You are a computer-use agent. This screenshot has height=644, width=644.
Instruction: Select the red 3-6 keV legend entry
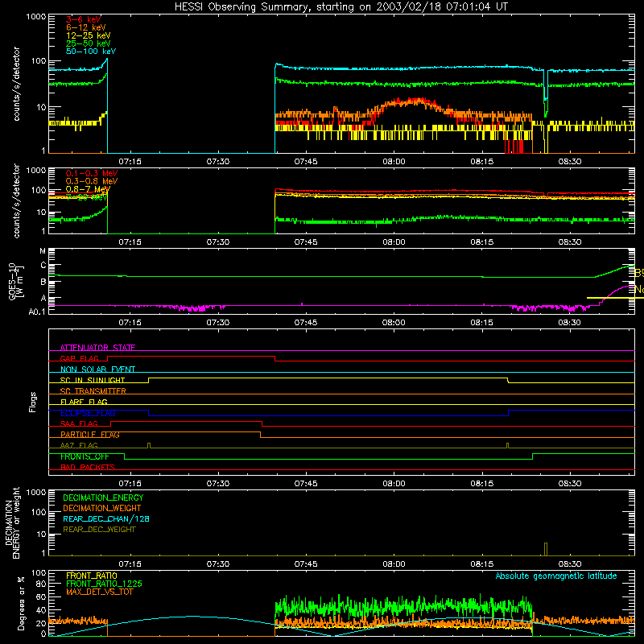[84, 19]
